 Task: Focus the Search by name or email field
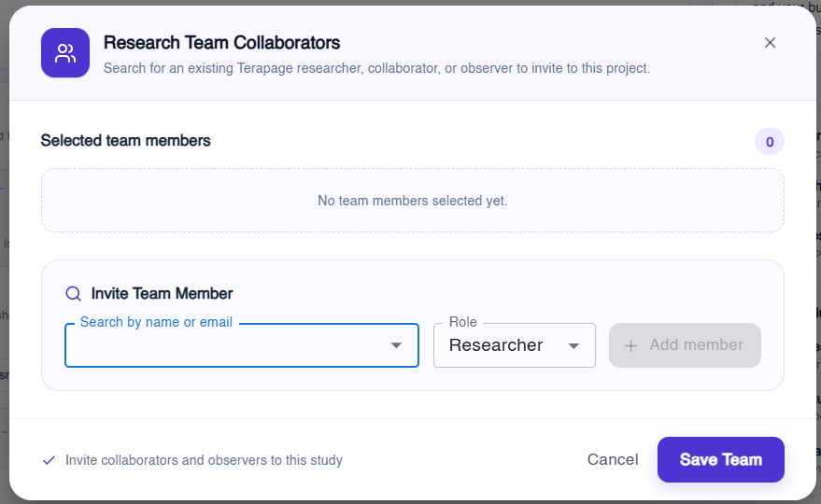click(241, 345)
